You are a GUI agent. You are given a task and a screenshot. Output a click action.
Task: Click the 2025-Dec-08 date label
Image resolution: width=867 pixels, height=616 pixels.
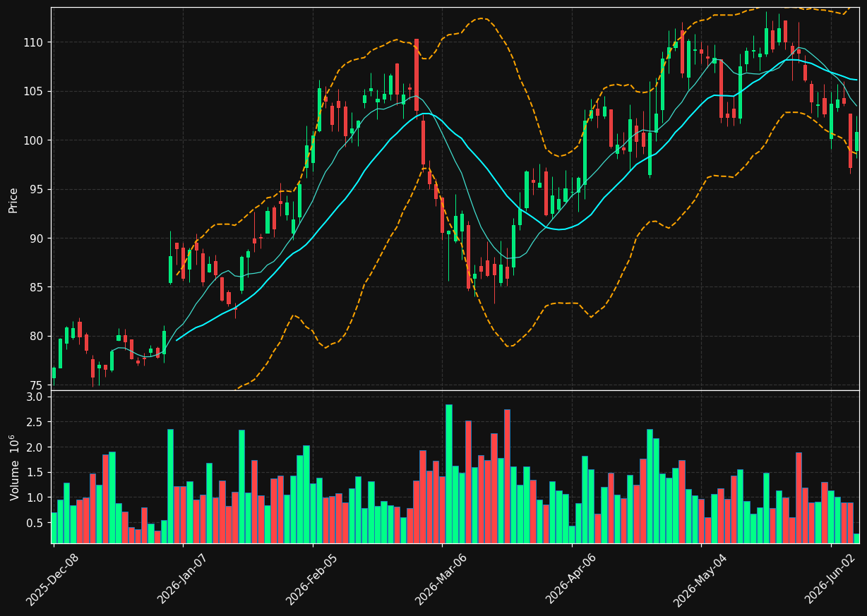52,580
